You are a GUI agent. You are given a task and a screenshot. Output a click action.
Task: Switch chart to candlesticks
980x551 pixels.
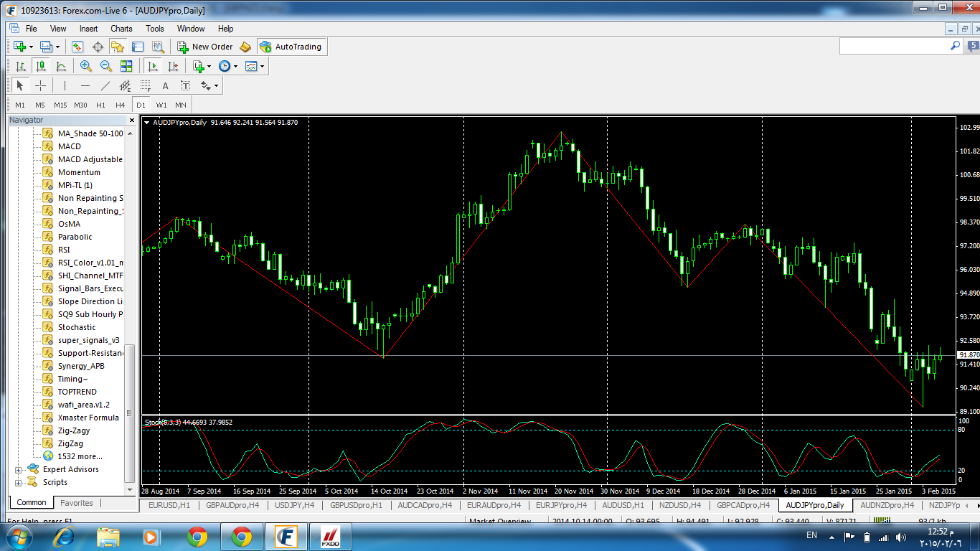click(x=41, y=66)
